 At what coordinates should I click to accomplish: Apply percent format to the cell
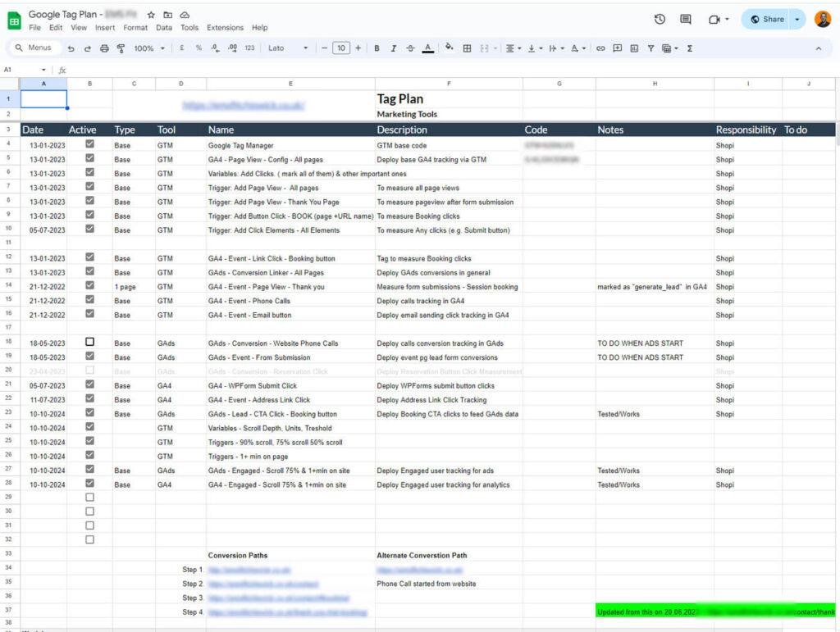point(199,48)
